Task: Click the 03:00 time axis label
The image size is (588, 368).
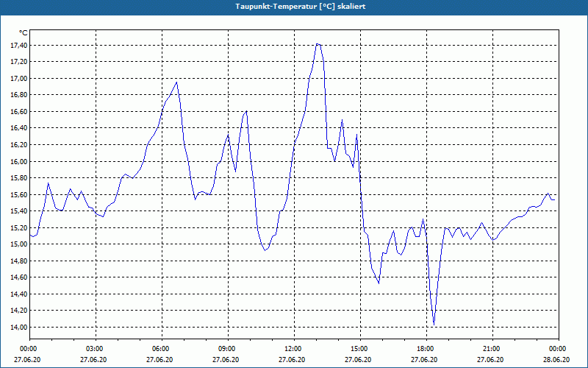Action: pyautogui.click(x=96, y=349)
